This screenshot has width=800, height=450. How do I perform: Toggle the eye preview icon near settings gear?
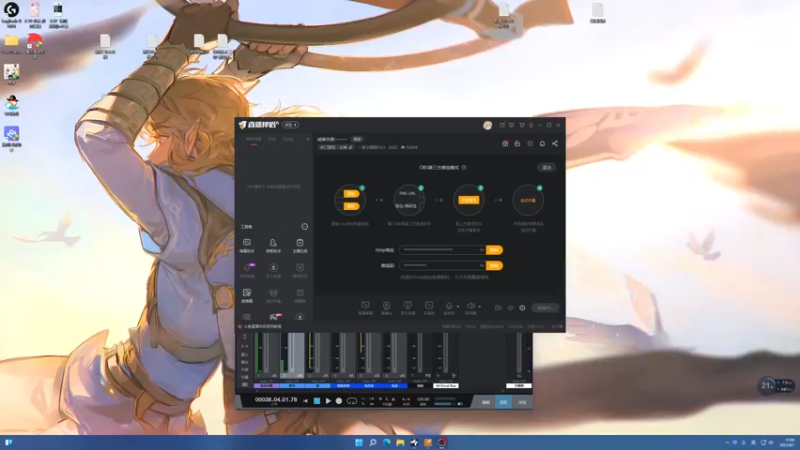pyautogui.click(x=510, y=308)
